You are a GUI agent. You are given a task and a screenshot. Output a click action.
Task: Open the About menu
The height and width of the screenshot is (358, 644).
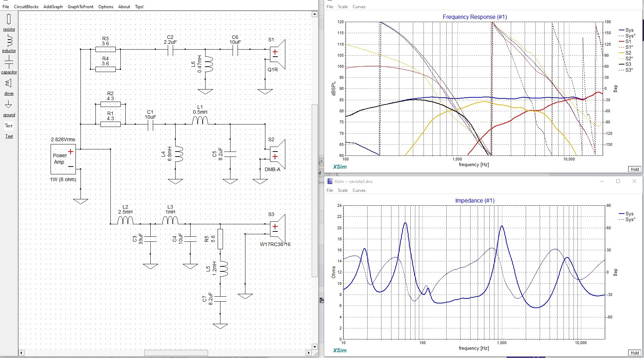124,6
